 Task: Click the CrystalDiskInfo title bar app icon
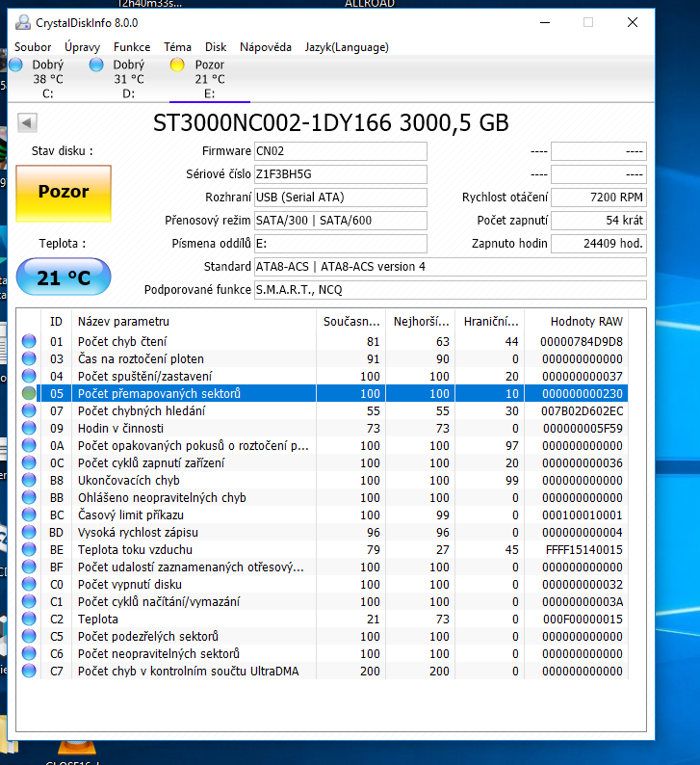pyautogui.click(x=23, y=22)
